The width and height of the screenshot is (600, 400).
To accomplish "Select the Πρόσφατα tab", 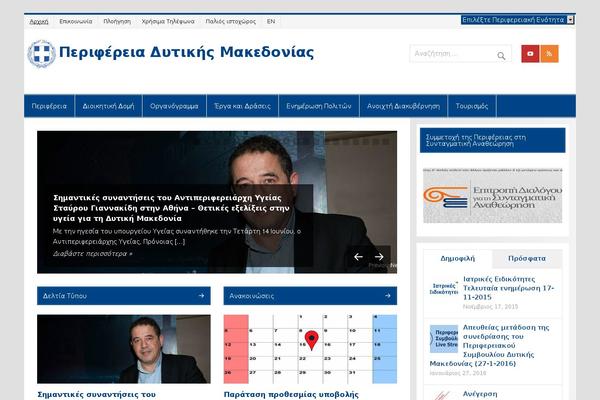I will click(x=527, y=259).
